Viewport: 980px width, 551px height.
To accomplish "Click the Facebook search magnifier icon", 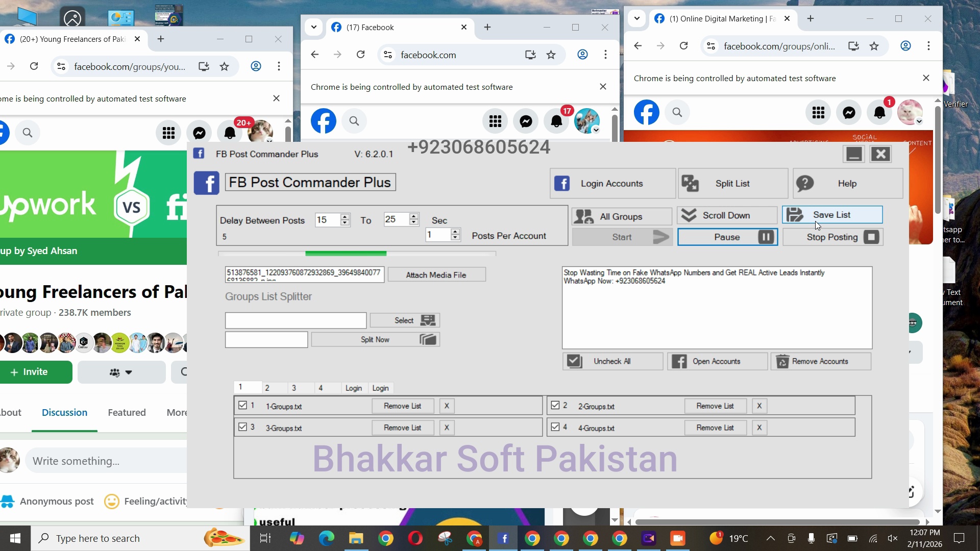I will click(x=354, y=121).
